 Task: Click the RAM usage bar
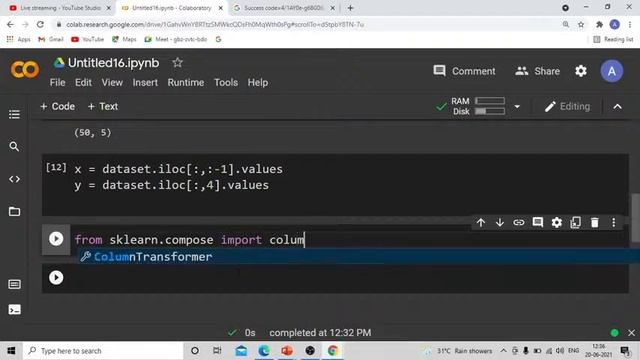pyautogui.click(x=490, y=101)
